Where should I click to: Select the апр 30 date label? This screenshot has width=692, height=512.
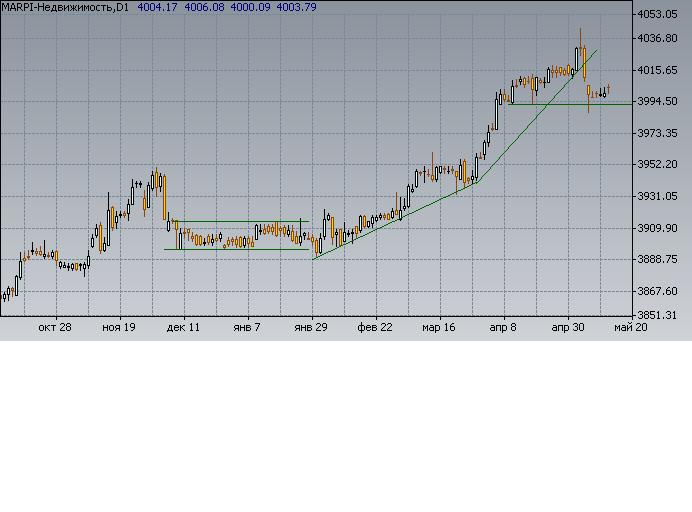[x=568, y=328]
